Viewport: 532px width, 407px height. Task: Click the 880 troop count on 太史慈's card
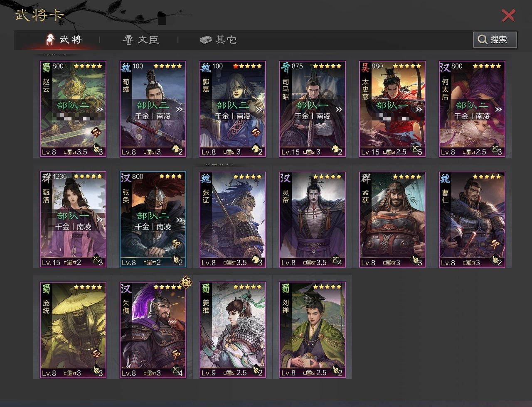point(377,66)
